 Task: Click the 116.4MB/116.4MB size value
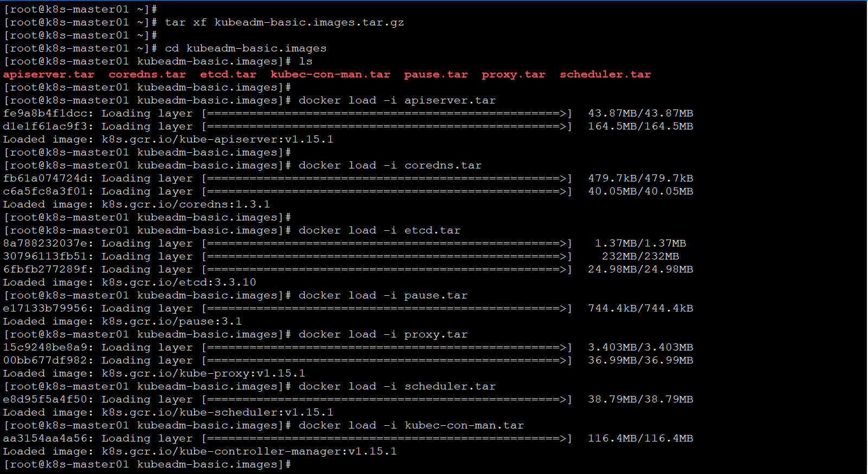pos(641,438)
